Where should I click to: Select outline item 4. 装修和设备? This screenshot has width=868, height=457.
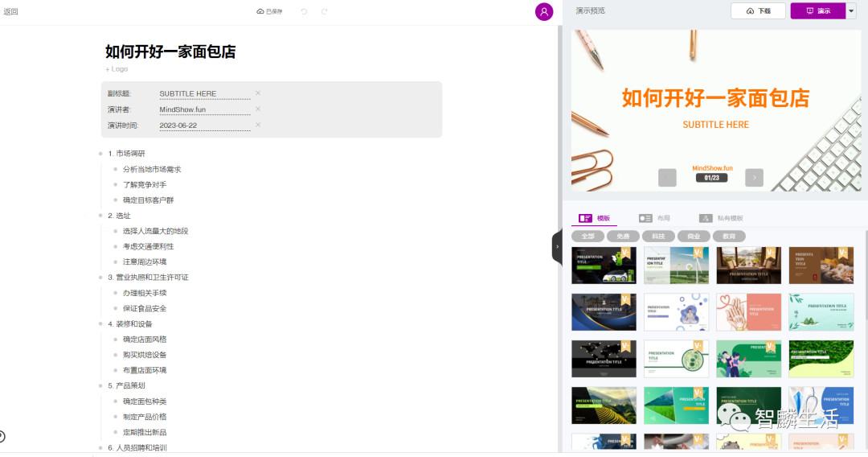(130, 324)
